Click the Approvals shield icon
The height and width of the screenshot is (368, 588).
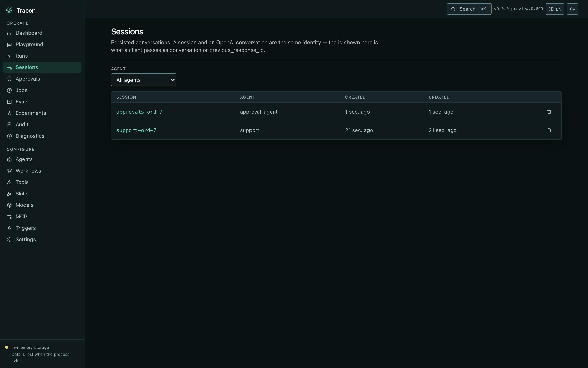9,79
